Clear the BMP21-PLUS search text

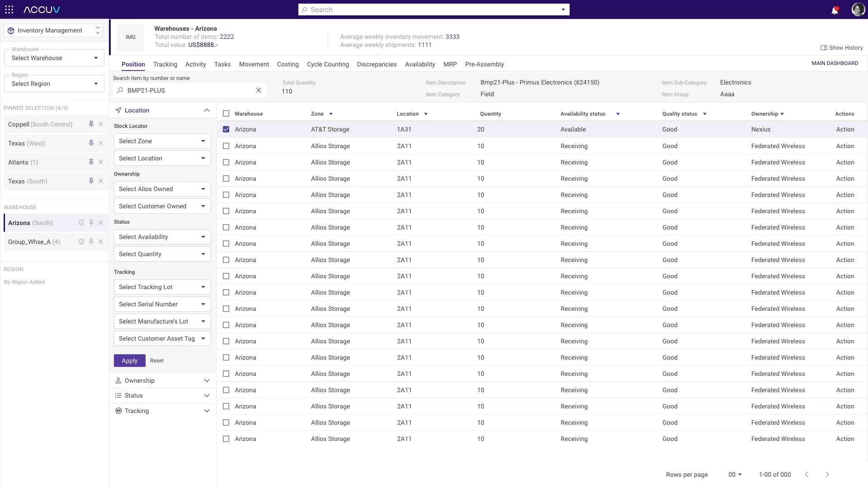(x=259, y=90)
